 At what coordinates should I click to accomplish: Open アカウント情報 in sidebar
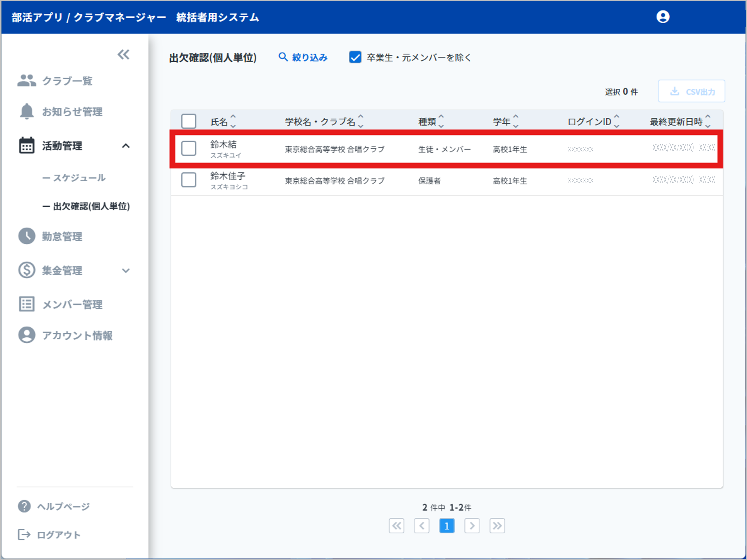pyautogui.click(x=77, y=335)
